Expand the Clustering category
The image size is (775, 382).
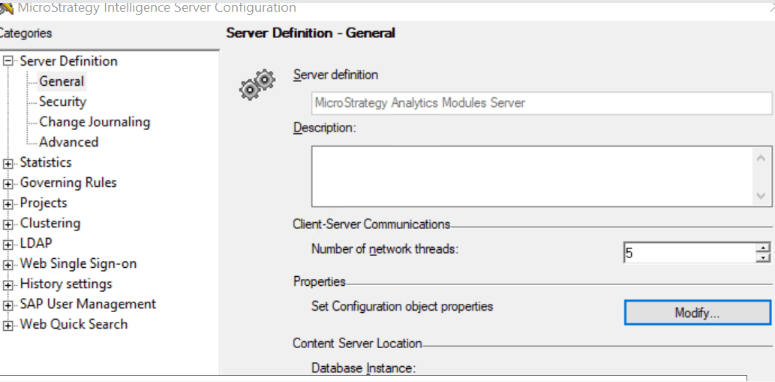(8, 224)
